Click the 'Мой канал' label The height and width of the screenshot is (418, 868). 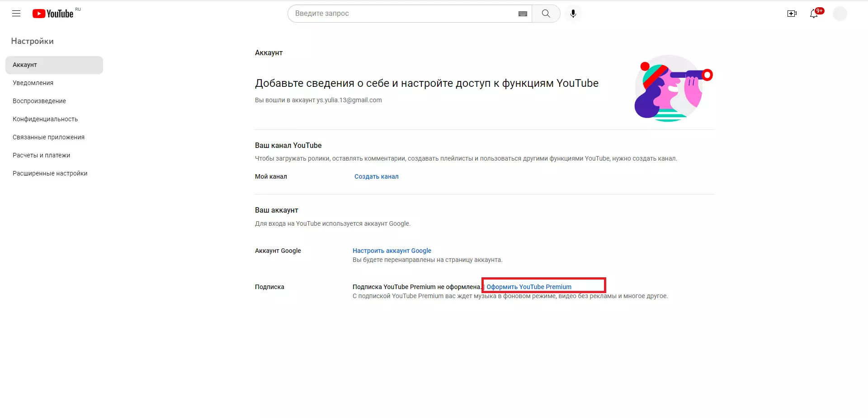coord(271,176)
